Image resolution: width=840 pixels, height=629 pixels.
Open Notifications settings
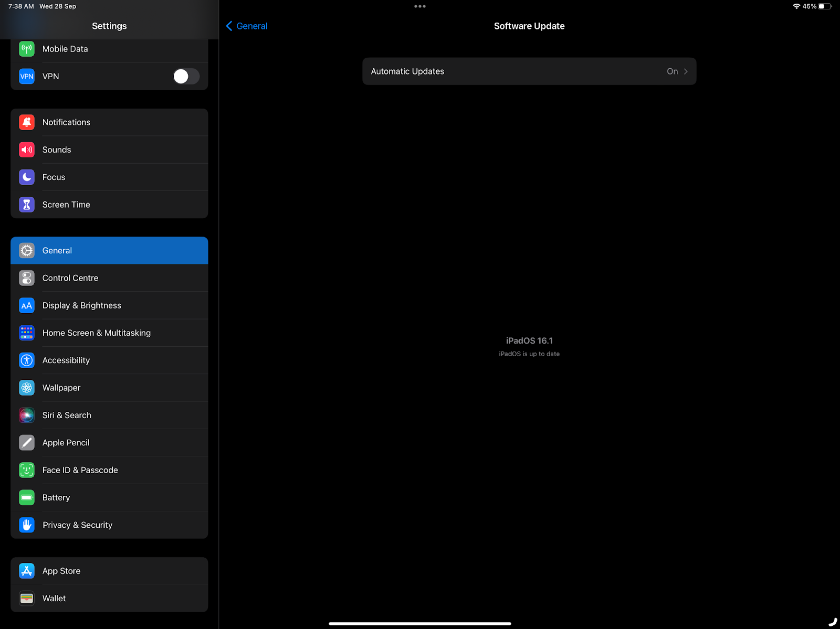[x=109, y=122]
